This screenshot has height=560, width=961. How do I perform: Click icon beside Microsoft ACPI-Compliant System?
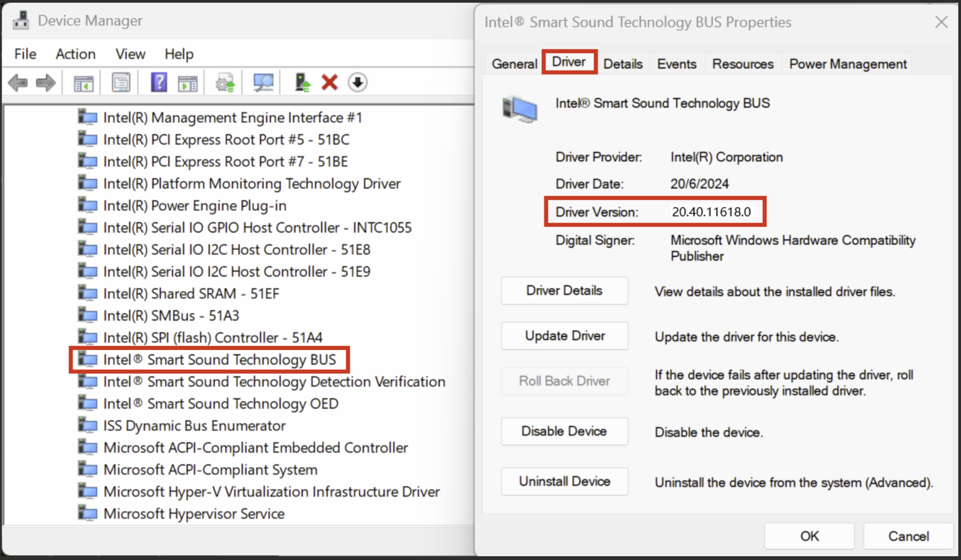point(88,469)
